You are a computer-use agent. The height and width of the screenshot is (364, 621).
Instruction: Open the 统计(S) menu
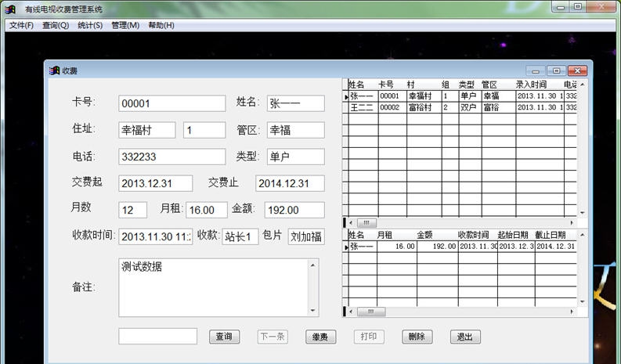click(x=90, y=25)
